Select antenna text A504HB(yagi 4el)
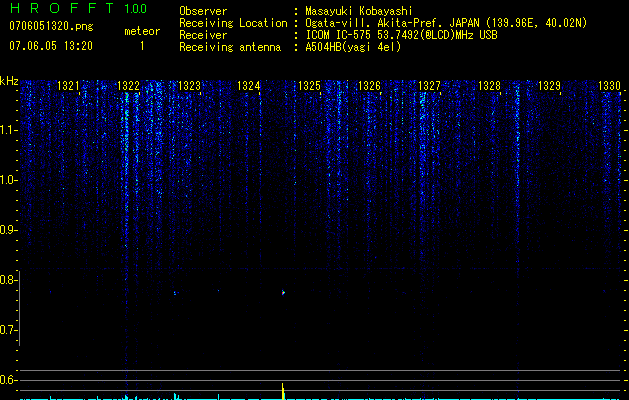629x400 pixels. pos(353,47)
